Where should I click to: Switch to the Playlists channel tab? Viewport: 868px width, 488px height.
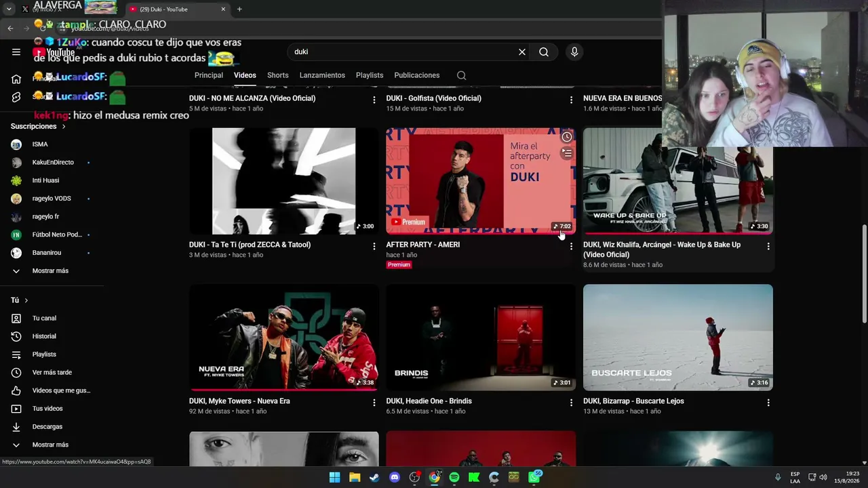click(370, 75)
